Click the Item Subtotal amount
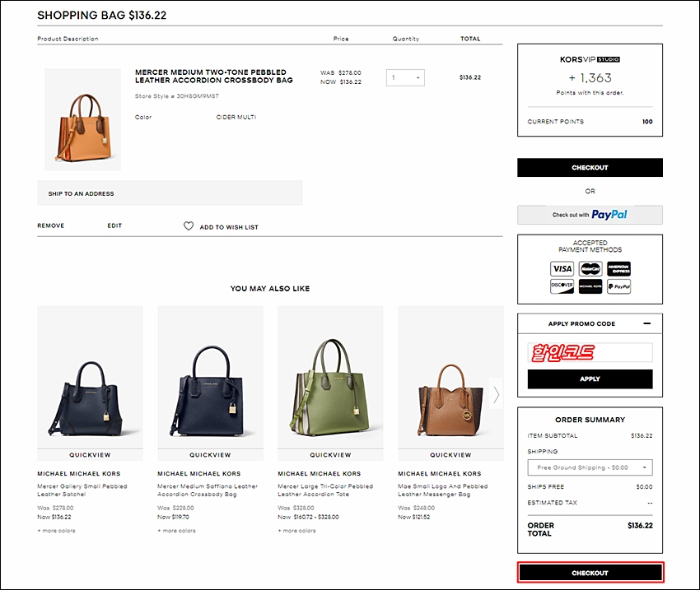This screenshot has width=700, height=590. (x=642, y=435)
